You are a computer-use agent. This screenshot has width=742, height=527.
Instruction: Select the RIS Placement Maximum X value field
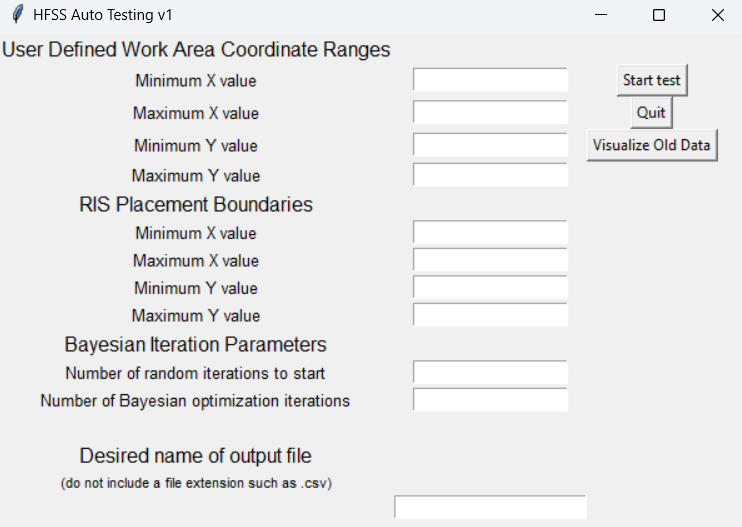(x=490, y=259)
